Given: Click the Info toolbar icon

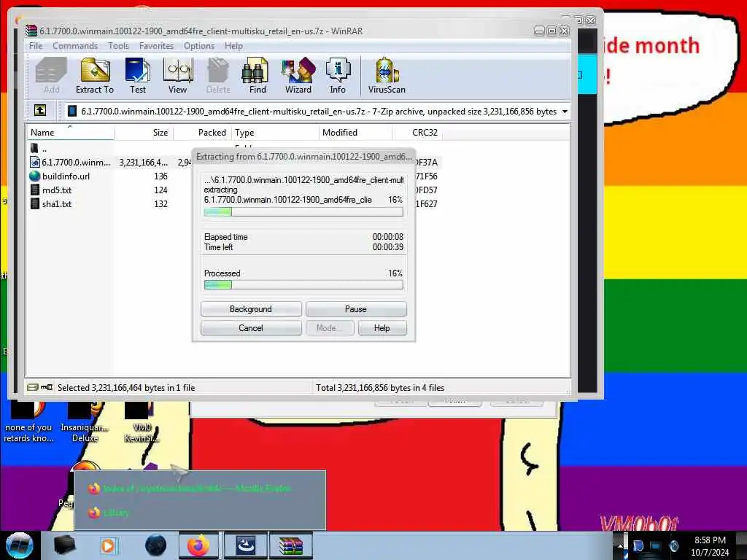Looking at the screenshot, I should (338, 75).
